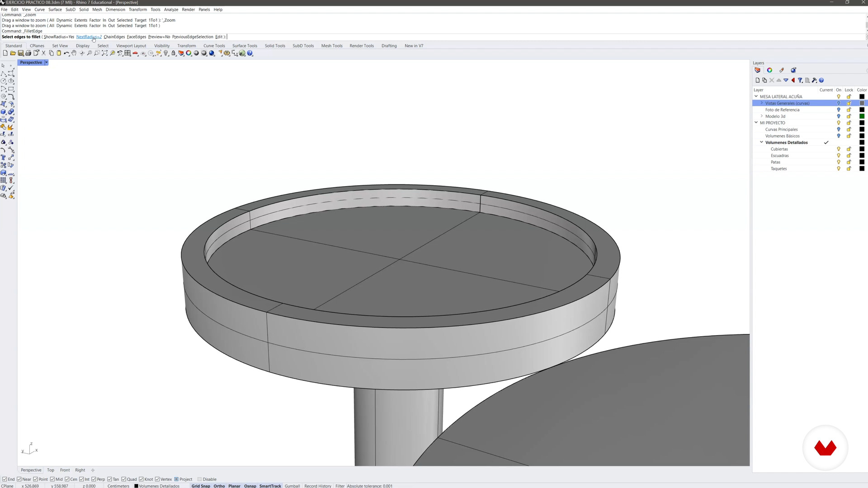Click the Paste clipboard icon

tap(59, 53)
